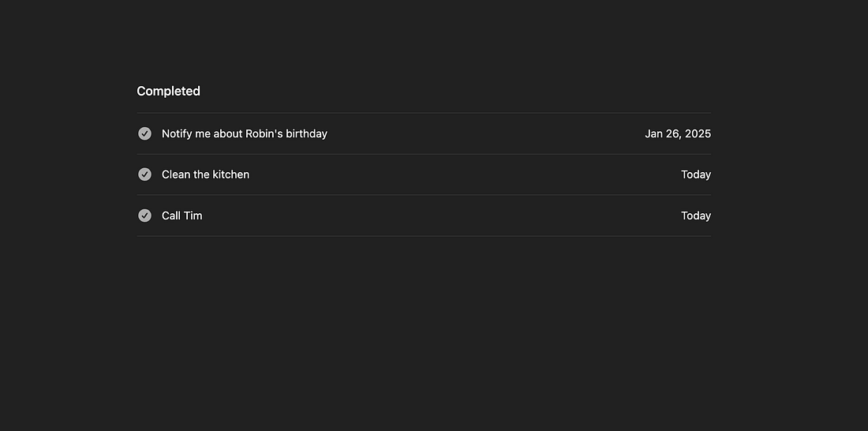Click the "Completed" section heading
Screen dimensions: 868x431
click(168, 91)
